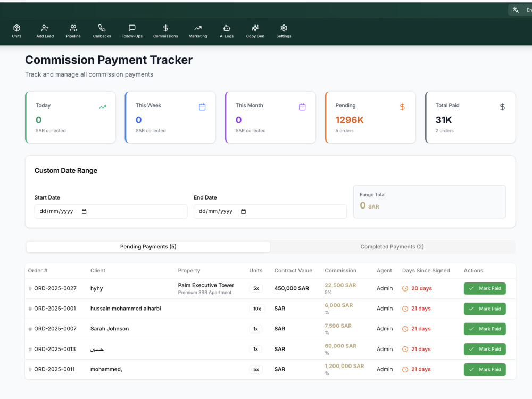Viewport: 532px width, 399px height.
Task: Select the Total Paid 31K card
Action: point(470,117)
